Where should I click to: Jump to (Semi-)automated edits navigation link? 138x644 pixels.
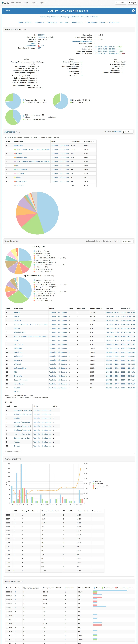(96, 22)
